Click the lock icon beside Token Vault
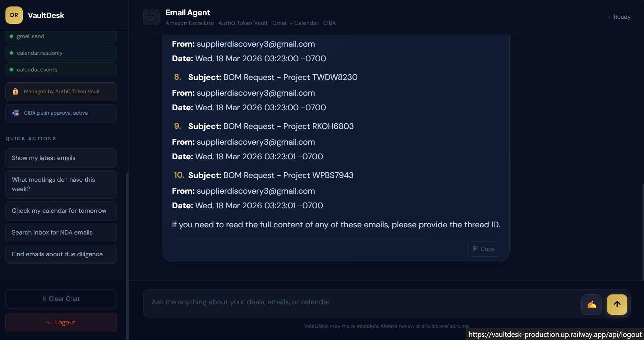Screen dimensions: 644x340 tap(15, 92)
